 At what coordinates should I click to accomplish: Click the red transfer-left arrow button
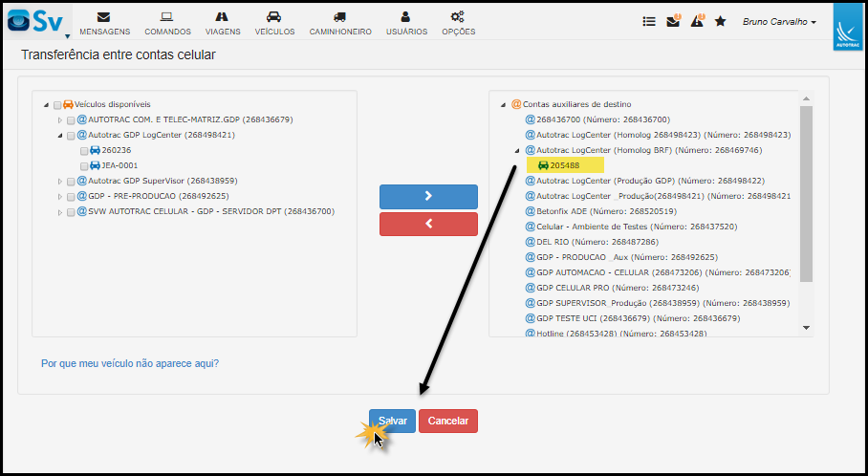(428, 225)
